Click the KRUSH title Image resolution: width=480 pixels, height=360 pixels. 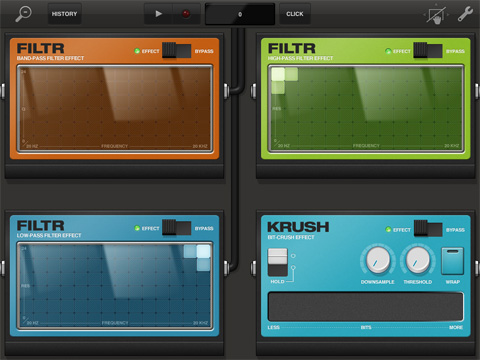point(298,227)
